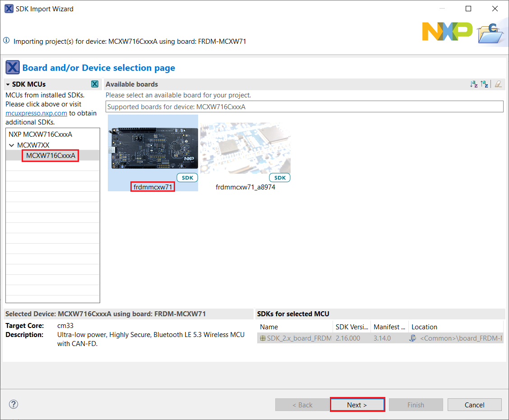Select the SDK_2.x_board_FRDM row in SDK table

296,338
